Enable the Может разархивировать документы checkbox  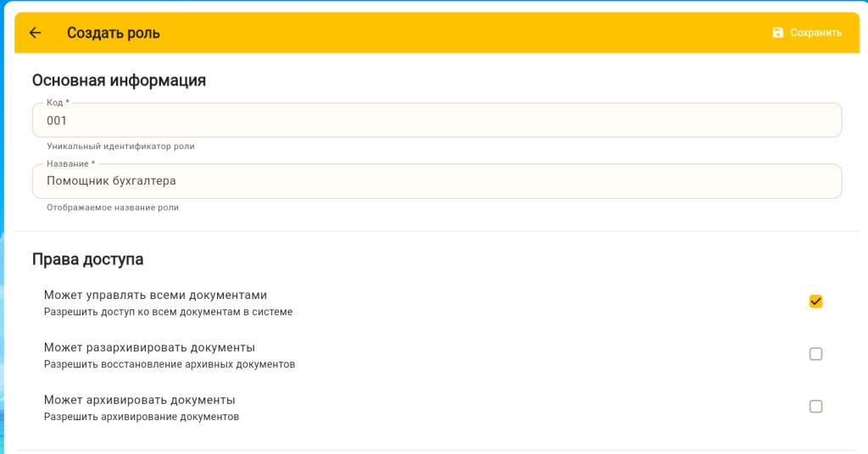[815, 354]
